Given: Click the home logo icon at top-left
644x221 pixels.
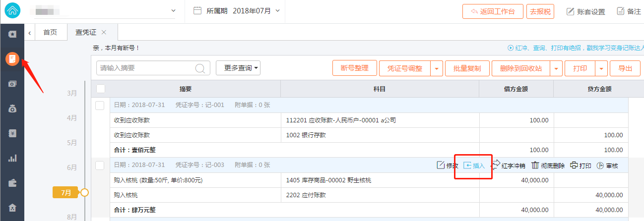Looking at the screenshot, I should [12, 10].
